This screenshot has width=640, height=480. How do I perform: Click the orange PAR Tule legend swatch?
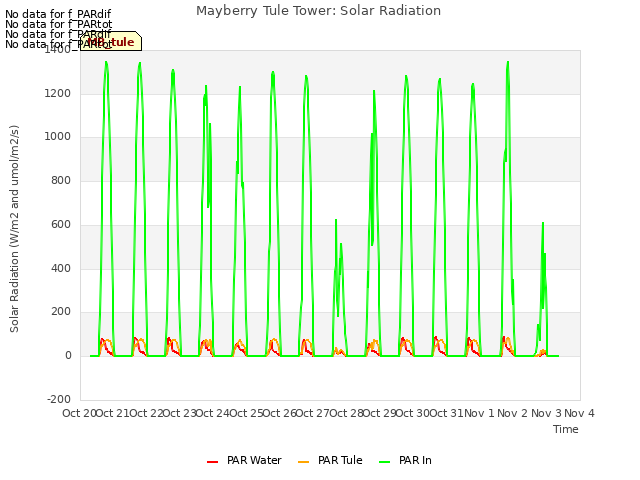pos(304,462)
